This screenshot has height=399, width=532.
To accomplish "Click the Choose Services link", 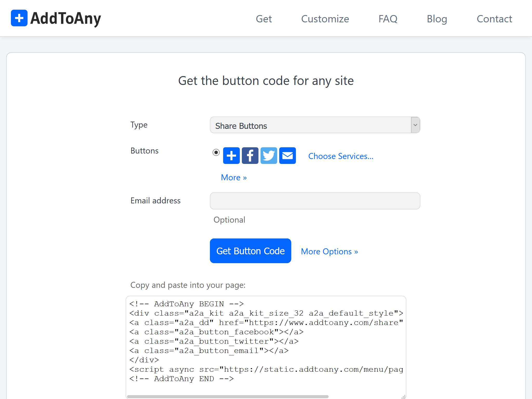I will coord(341,156).
